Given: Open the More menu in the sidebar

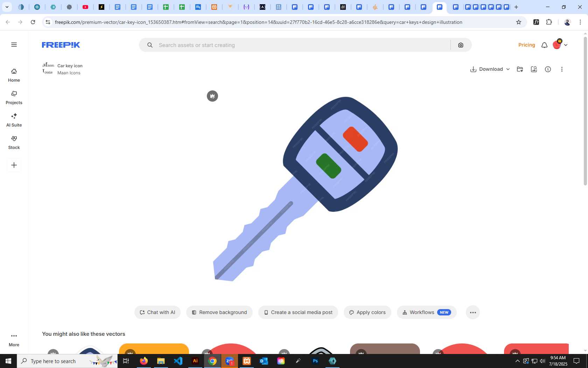Looking at the screenshot, I should coord(14,340).
